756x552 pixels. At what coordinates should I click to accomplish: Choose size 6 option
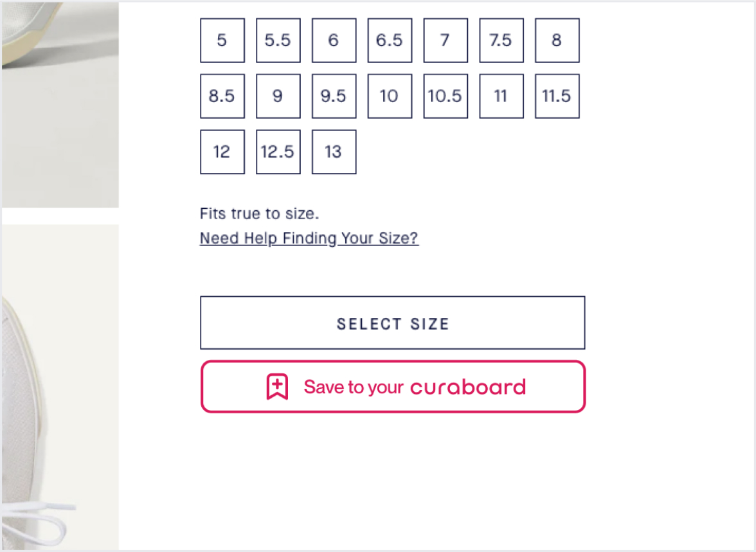(x=334, y=40)
